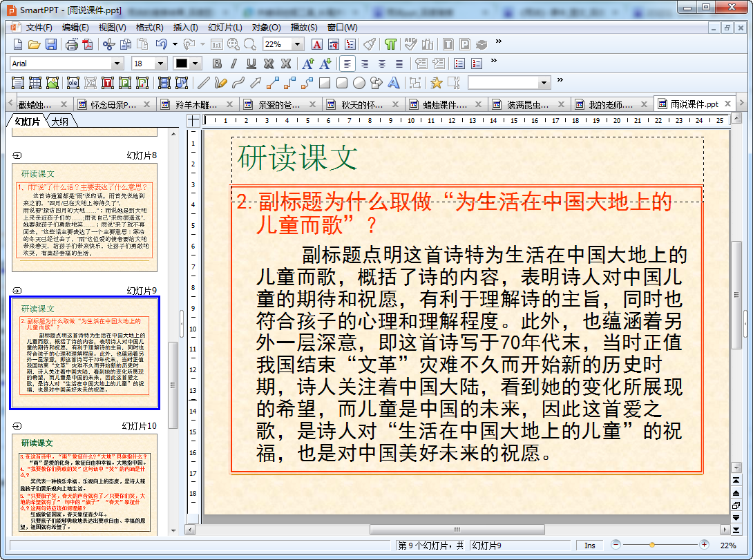Click the Print icon
753x560 pixels.
tap(71, 44)
